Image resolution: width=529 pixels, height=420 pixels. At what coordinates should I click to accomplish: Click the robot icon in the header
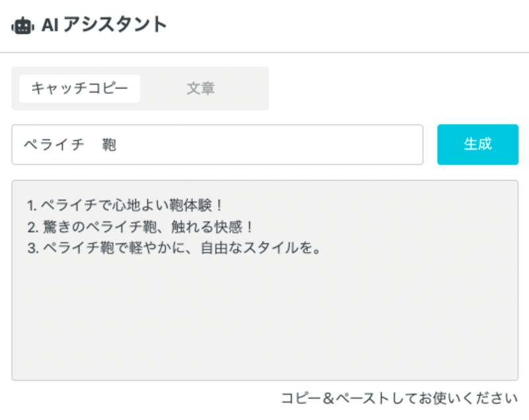[22, 25]
